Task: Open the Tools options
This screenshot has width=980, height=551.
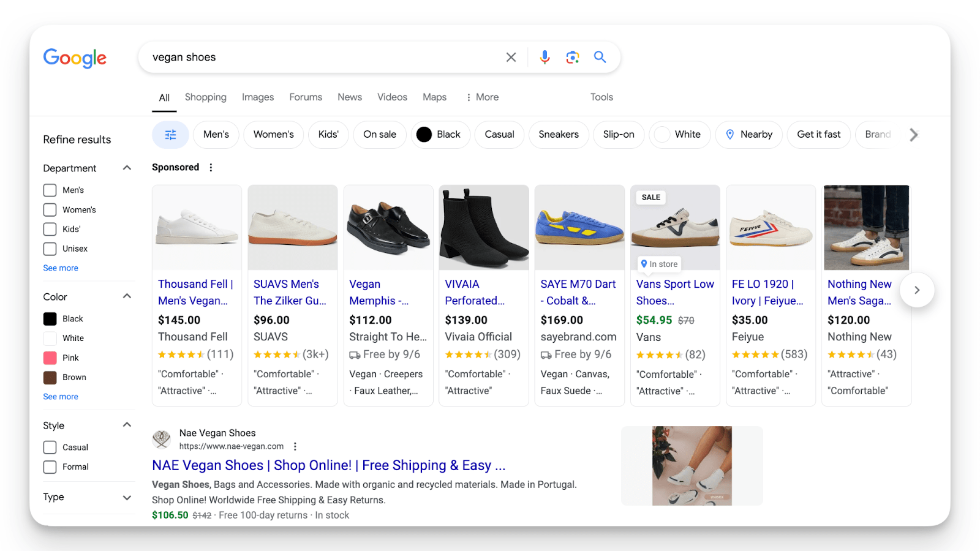Action: [601, 97]
